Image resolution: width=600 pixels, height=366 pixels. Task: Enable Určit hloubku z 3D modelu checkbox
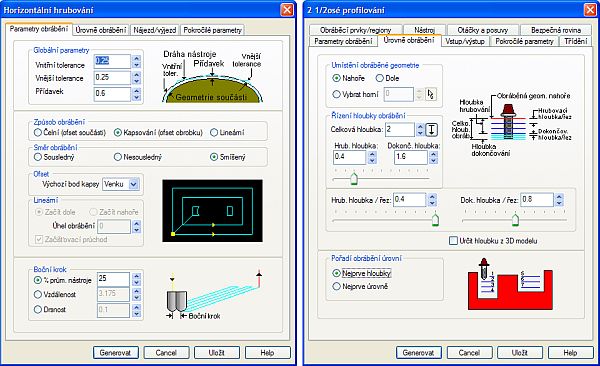point(453,241)
